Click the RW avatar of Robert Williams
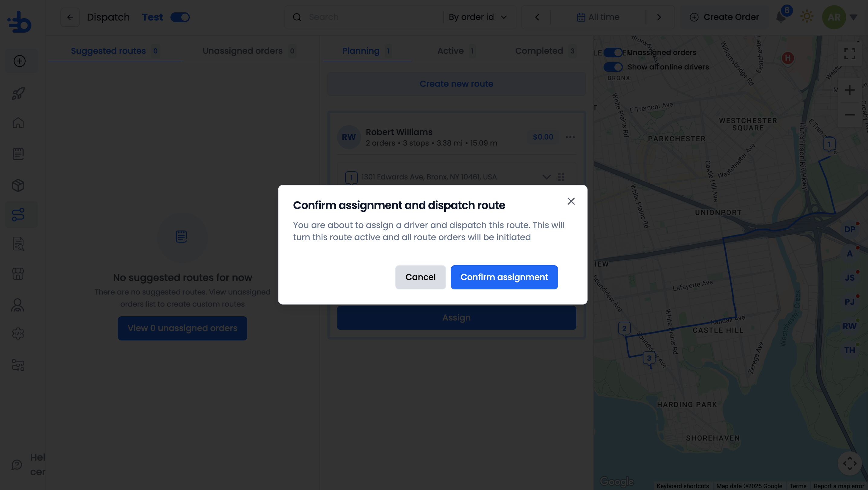 point(349,137)
